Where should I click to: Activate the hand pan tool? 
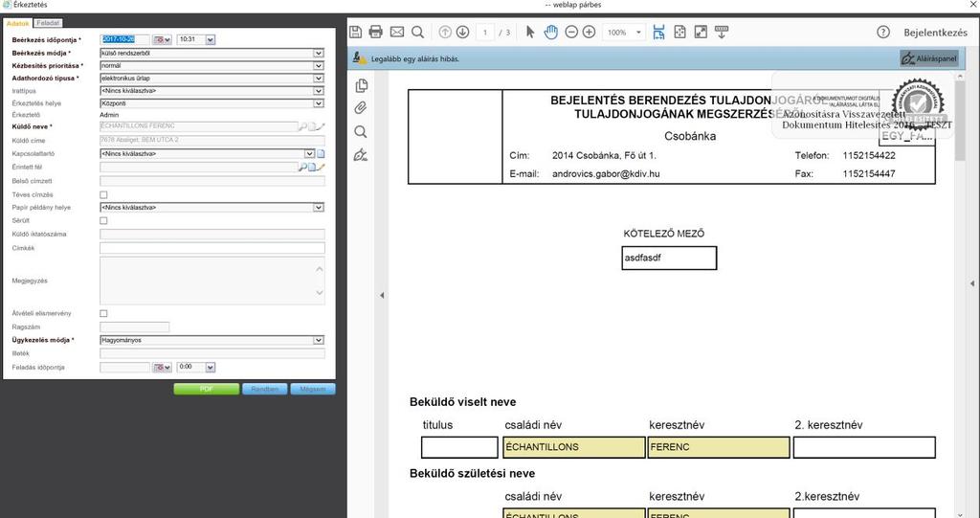point(550,32)
